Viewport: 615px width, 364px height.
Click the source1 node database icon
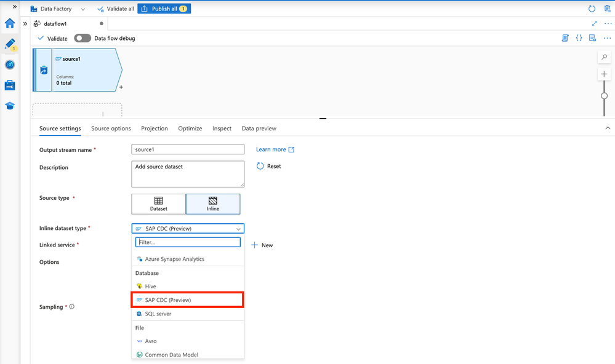(44, 70)
